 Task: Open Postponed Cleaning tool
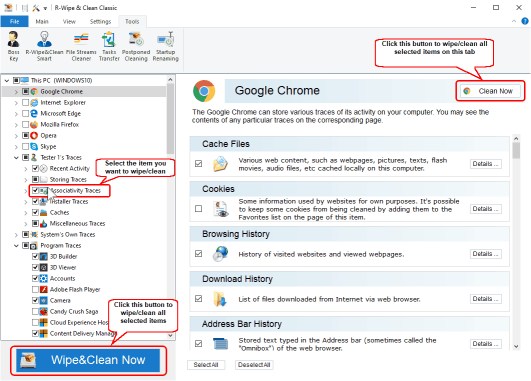point(136,46)
